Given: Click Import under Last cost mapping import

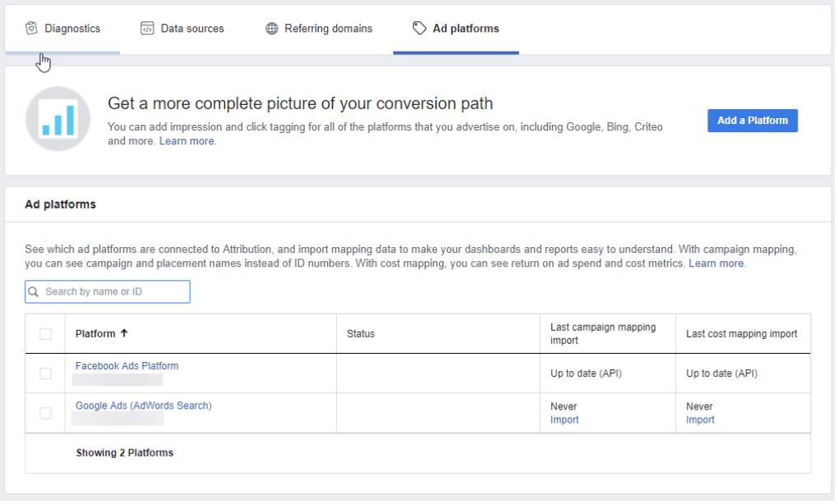Looking at the screenshot, I should click(x=700, y=419).
